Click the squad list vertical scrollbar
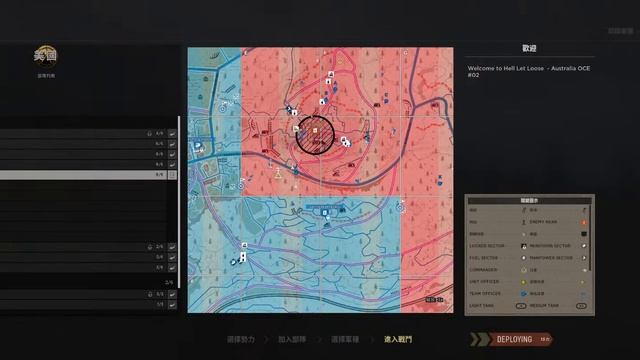640x360 pixels. [x=179, y=202]
